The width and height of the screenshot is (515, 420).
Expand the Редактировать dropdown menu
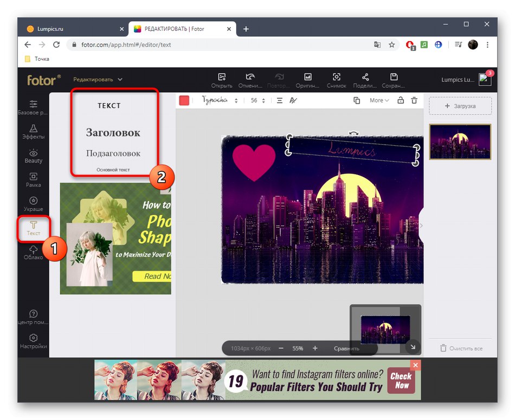[98, 79]
